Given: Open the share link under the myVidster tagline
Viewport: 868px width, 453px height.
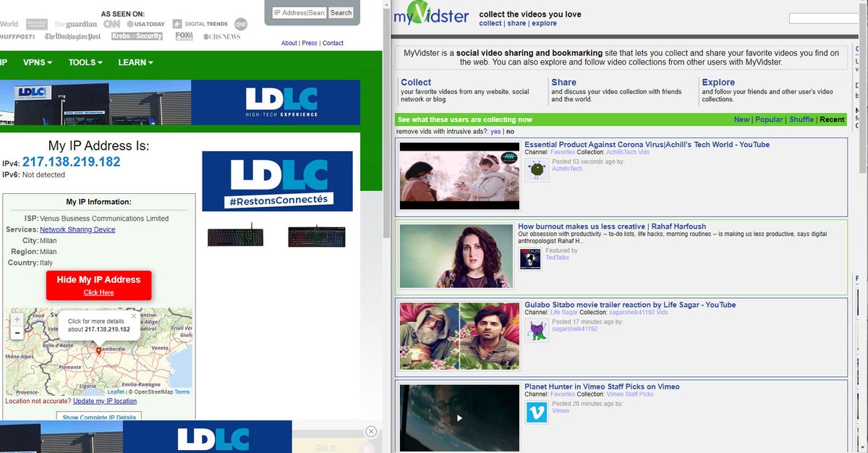Looking at the screenshot, I should (516, 23).
